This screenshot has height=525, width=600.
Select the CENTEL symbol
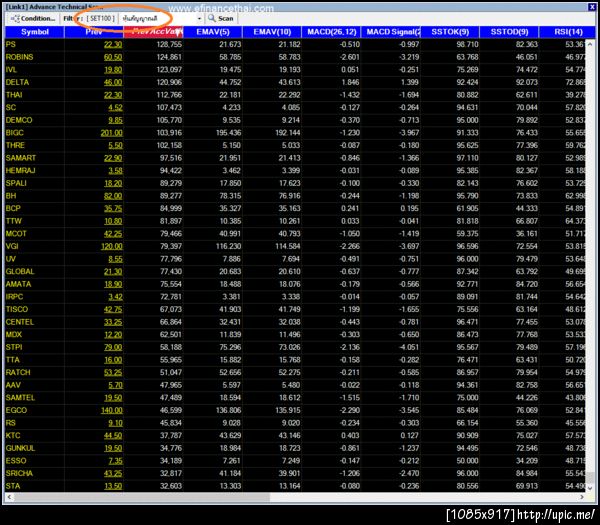(x=20, y=322)
